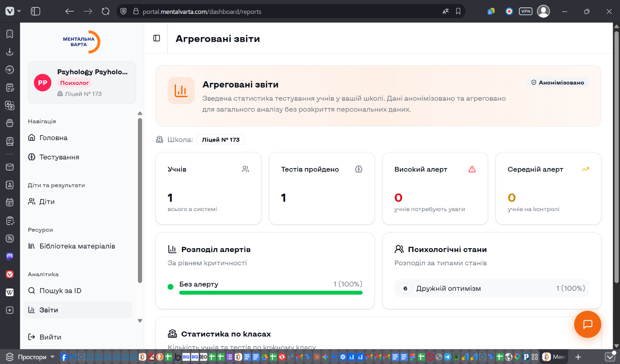
Task: Click the Середній алерт card
Action: tap(548, 188)
